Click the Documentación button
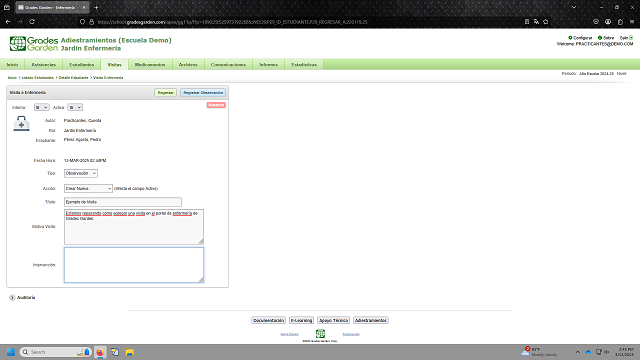The height and width of the screenshot is (360, 640). [x=268, y=320]
